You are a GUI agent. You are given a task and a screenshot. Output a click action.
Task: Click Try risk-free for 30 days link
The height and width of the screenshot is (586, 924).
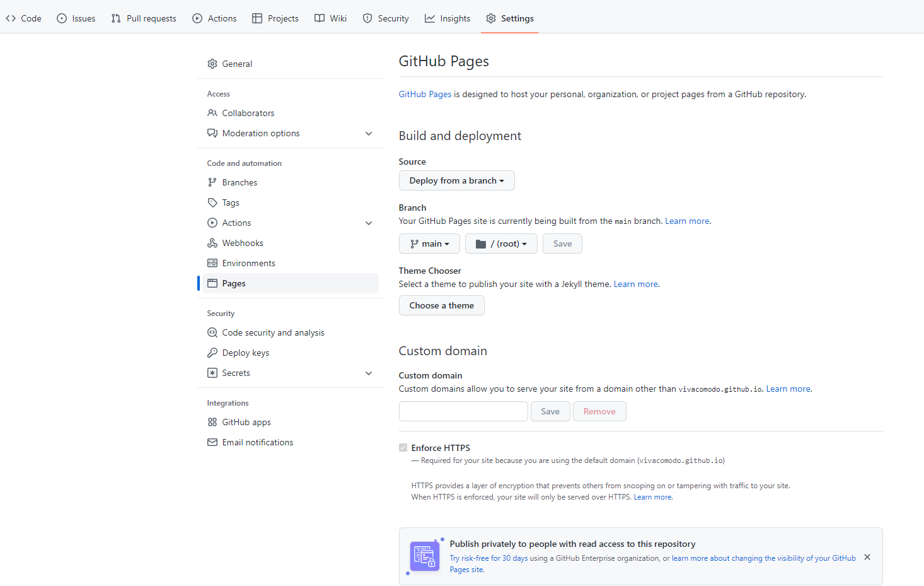[488, 558]
